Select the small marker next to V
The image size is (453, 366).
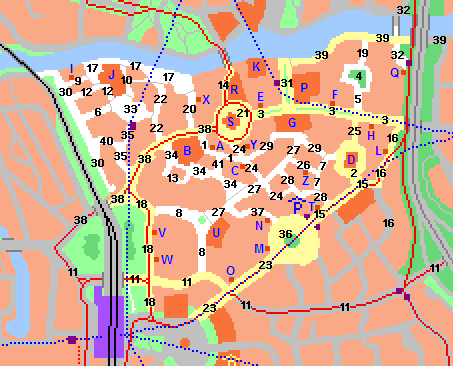pyautogui.click(x=155, y=232)
